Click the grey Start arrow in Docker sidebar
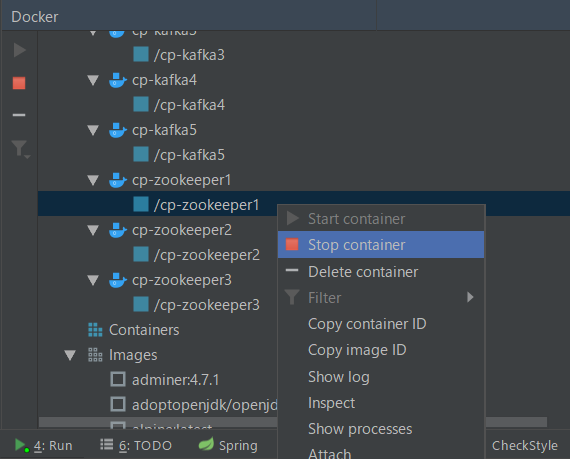570x459 pixels. (x=20, y=50)
